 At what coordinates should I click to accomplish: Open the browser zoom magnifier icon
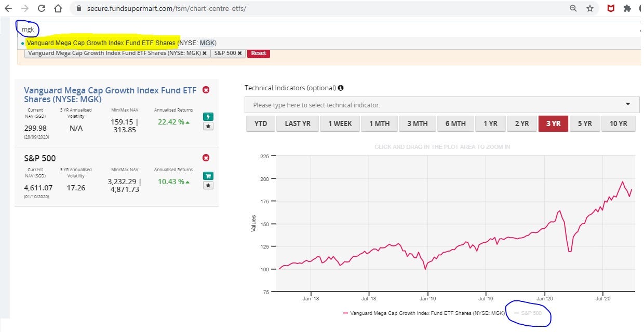(x=573, y=8)
